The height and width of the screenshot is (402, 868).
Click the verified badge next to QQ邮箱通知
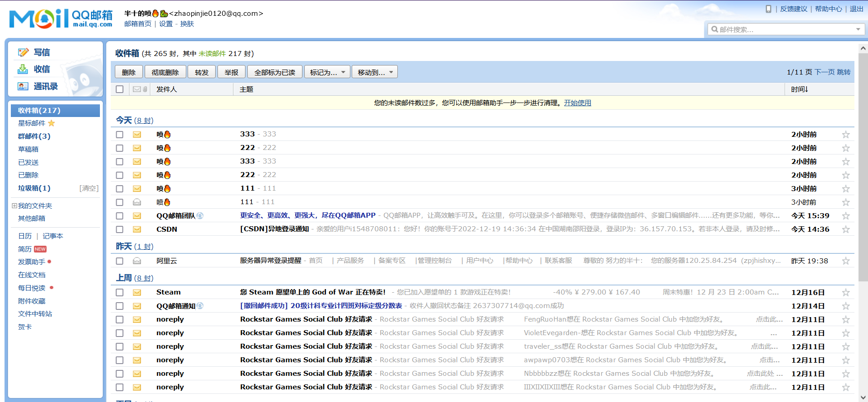(x=200, y=306)
